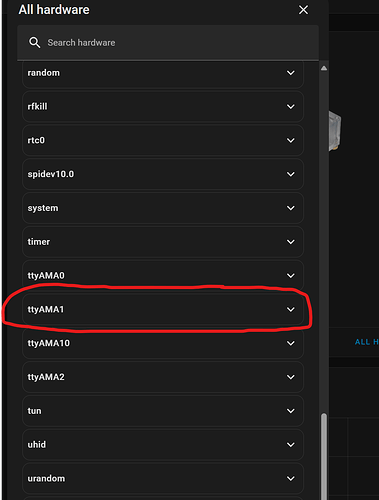Click the uhid chevron icon
This screenshot has width=379, height=500.
(x=291, y=445)
